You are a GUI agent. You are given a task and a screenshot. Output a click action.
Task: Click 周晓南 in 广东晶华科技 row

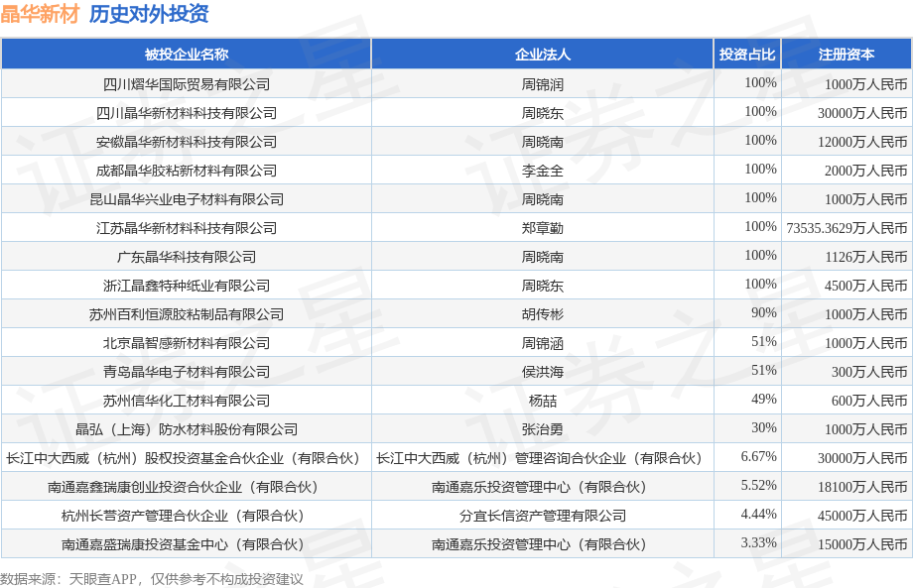pyautogui.click(x=542, y=257)
